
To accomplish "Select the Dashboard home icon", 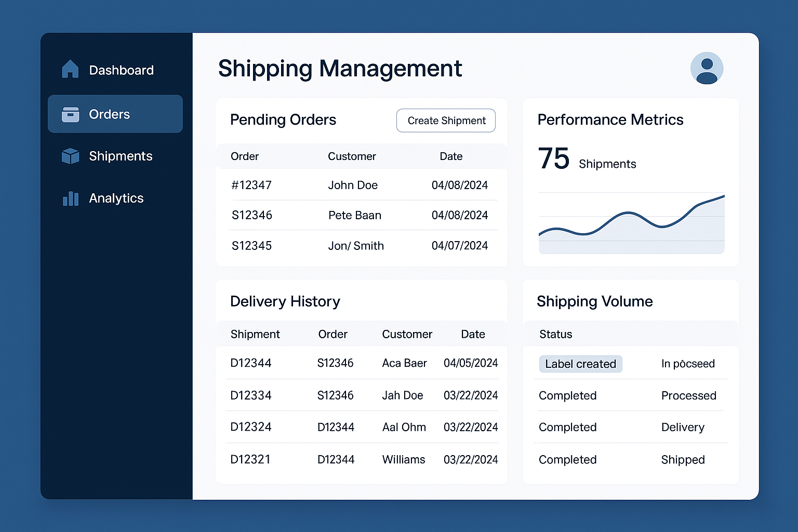I will pos(70,68).
